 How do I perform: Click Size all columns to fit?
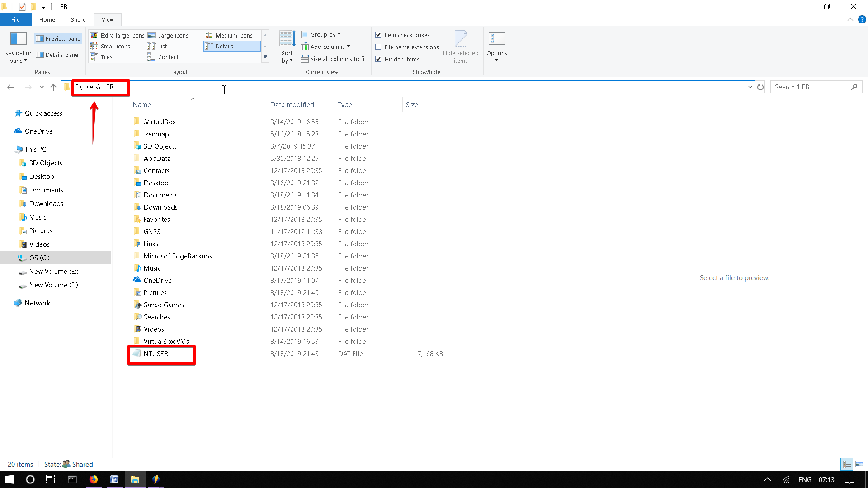334,59
